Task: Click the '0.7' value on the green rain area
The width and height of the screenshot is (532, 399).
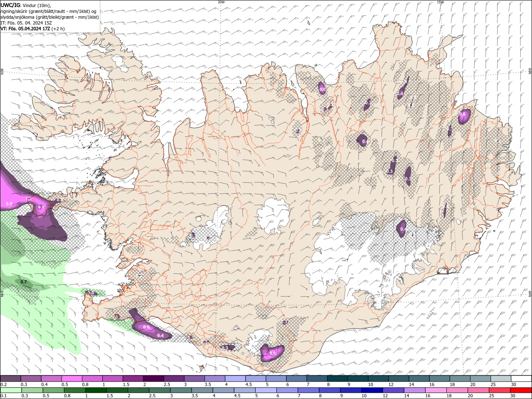Action: pos(24,282)
